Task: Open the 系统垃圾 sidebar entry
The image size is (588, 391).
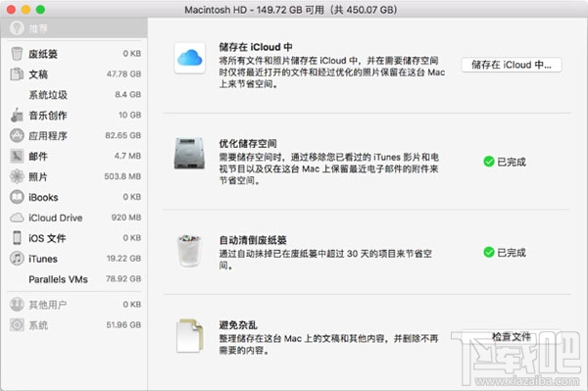Action: pos(74,95)
